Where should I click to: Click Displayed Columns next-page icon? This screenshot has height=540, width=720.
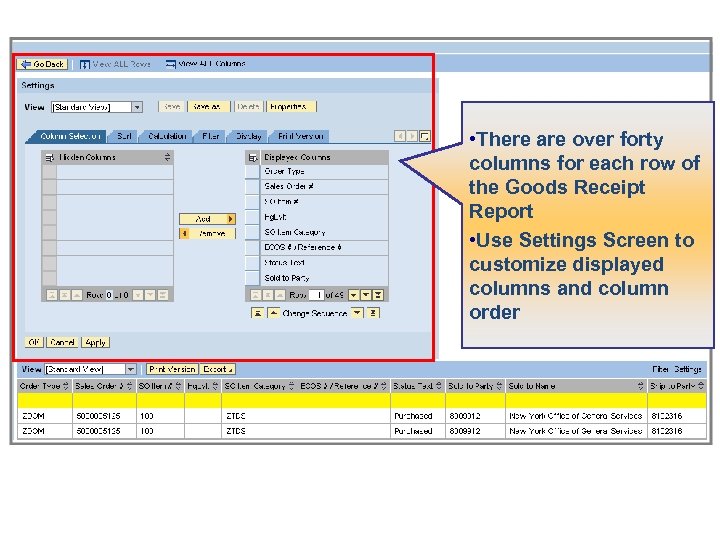coord(366,295)
